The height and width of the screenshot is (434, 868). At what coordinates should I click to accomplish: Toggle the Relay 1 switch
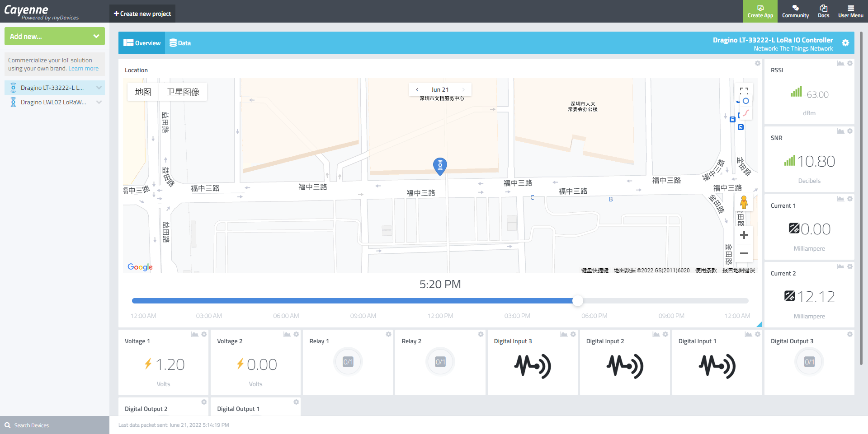(x=348, y=362)
